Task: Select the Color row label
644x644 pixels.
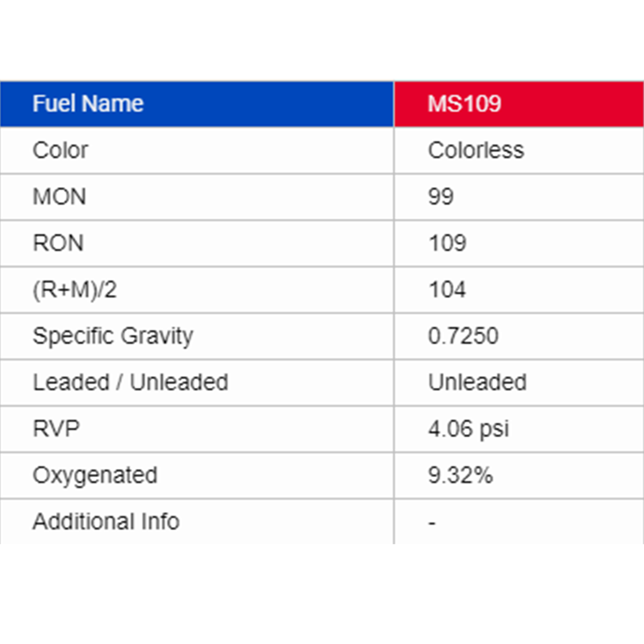Action: point(61,150)
